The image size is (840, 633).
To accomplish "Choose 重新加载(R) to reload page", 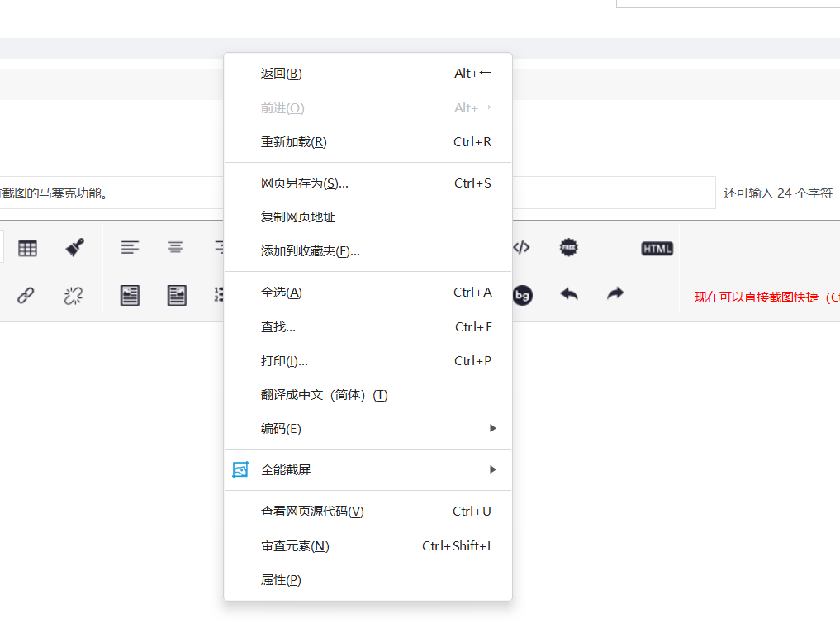I will click(368, 142).
